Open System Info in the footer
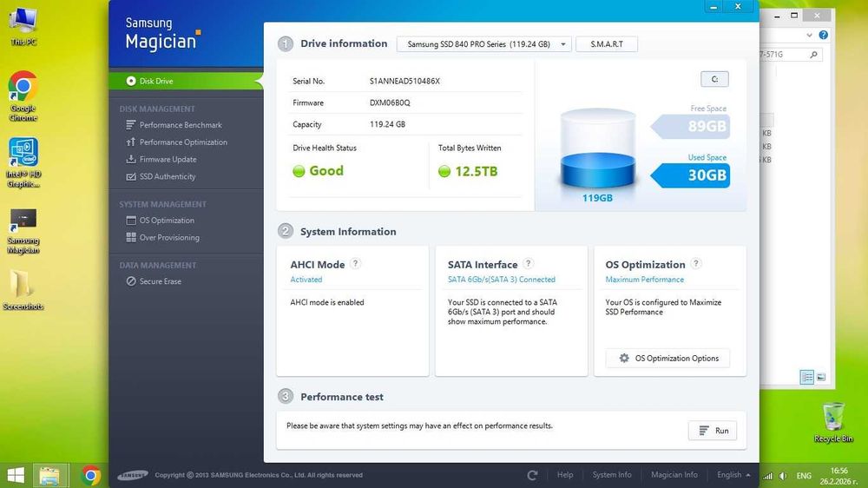868x488 pixels. pos(612,475)
